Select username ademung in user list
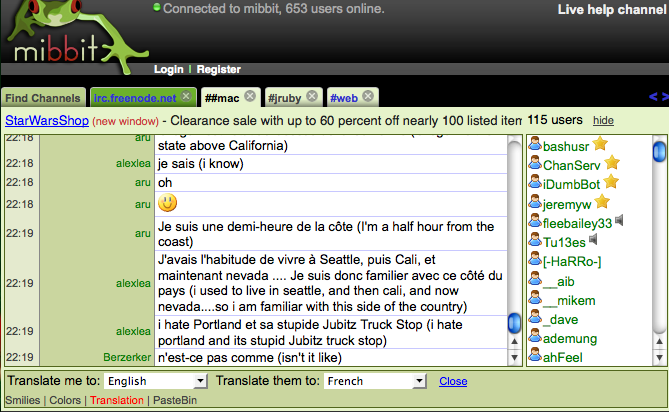The image size is (669, 412). coord(570,339)
